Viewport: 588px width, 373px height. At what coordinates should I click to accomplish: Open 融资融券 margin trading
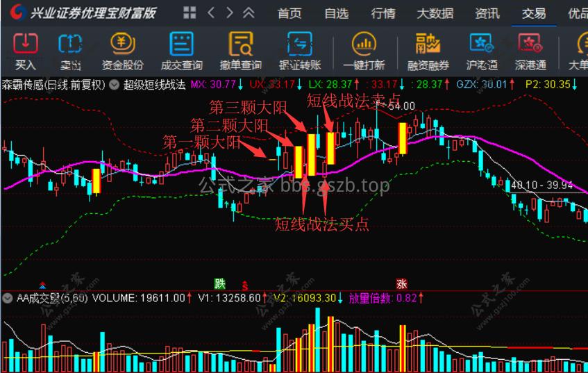tap(428, 51)
